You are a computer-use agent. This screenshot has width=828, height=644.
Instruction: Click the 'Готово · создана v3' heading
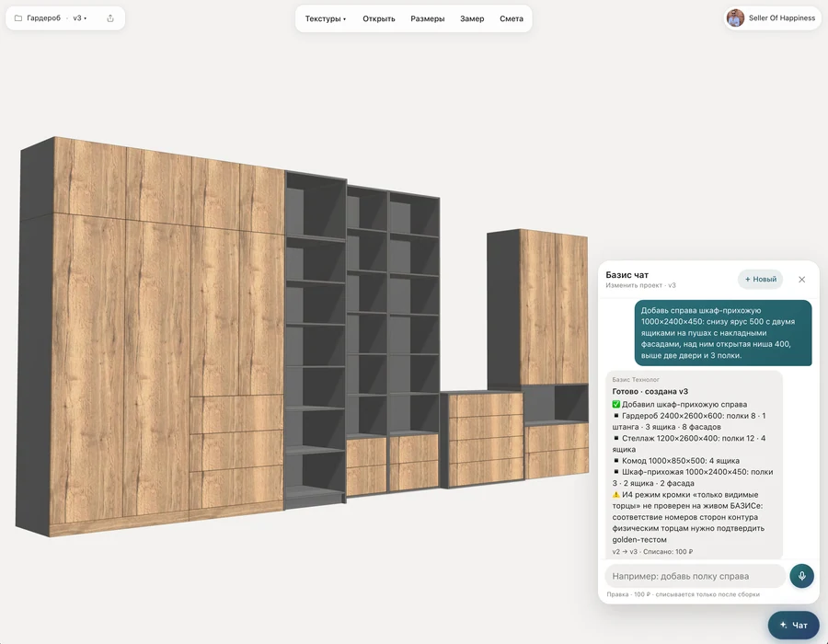pos(650,392)
